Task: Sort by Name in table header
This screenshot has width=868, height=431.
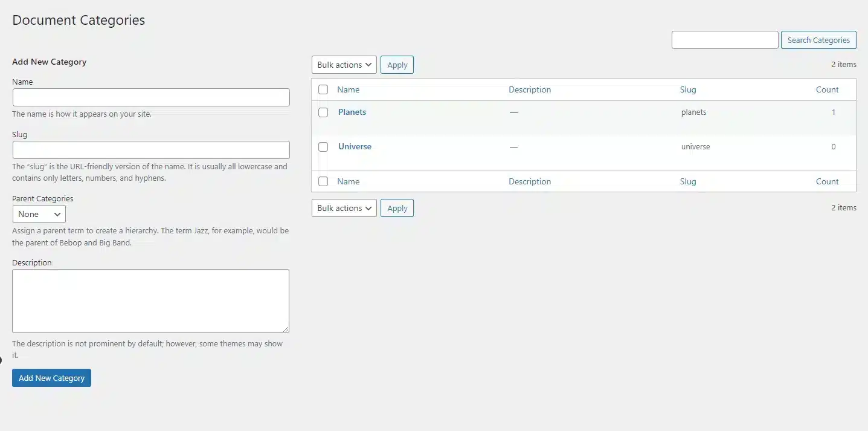Action: (x=348, y=89)
